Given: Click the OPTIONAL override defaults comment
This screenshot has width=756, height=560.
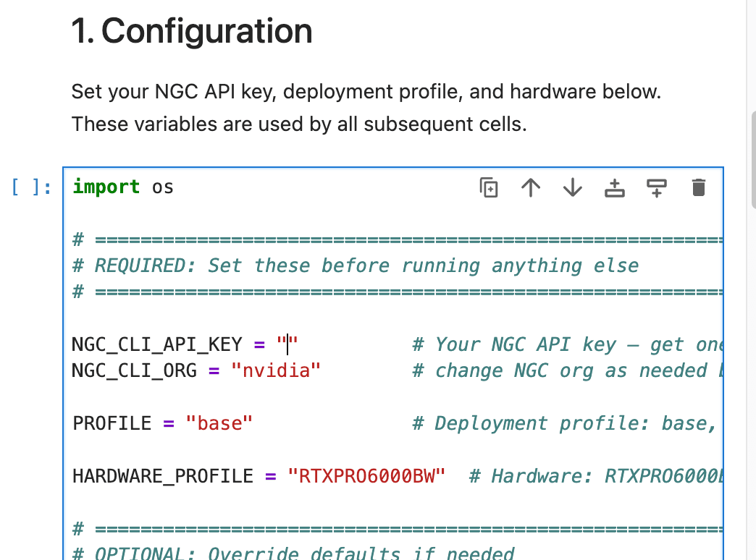Looking at the screenshot, I should [x=293, y=553].
